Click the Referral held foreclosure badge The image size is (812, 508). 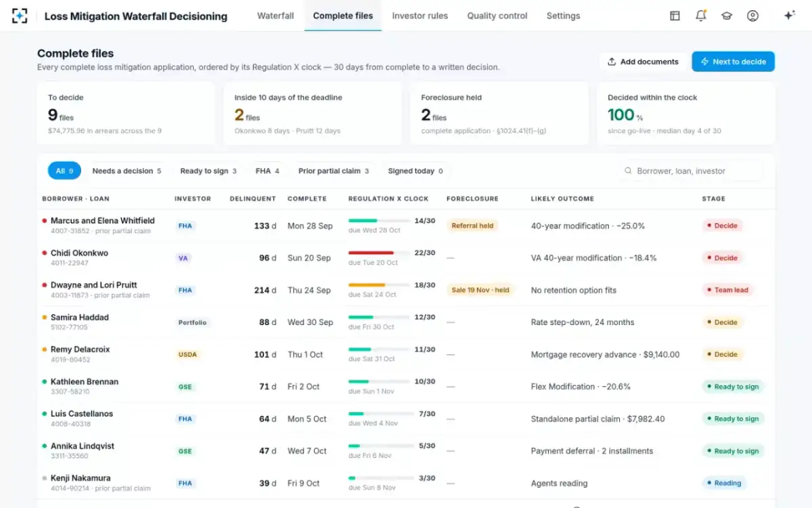[472, 226]
